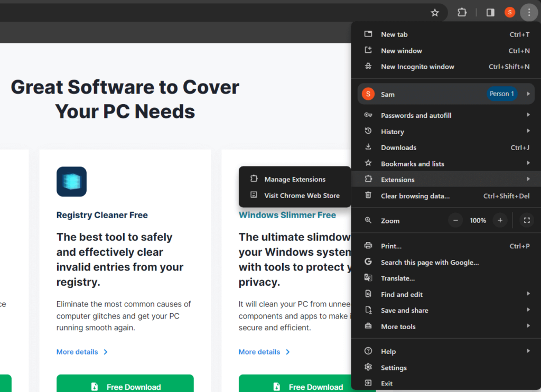Toggle the side panel icon in toolbar
Viewport: 541px width, 392px height.
coord(490,13)
